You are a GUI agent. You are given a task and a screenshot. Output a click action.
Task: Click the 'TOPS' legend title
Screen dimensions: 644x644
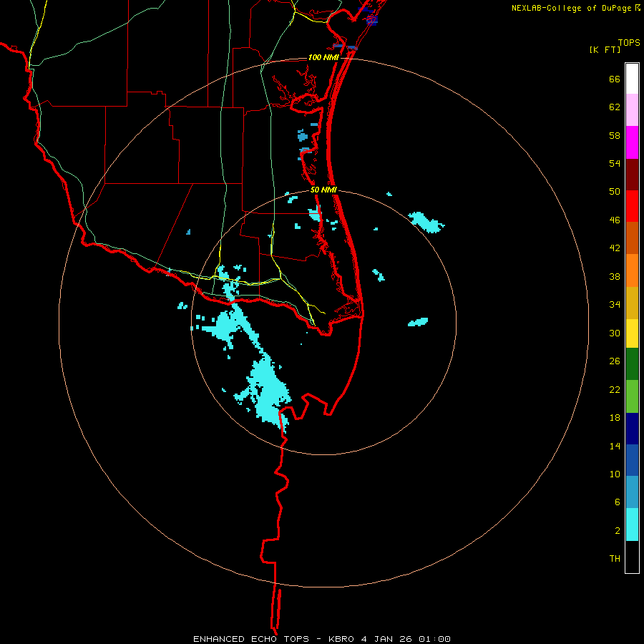(x=629, y=42)
